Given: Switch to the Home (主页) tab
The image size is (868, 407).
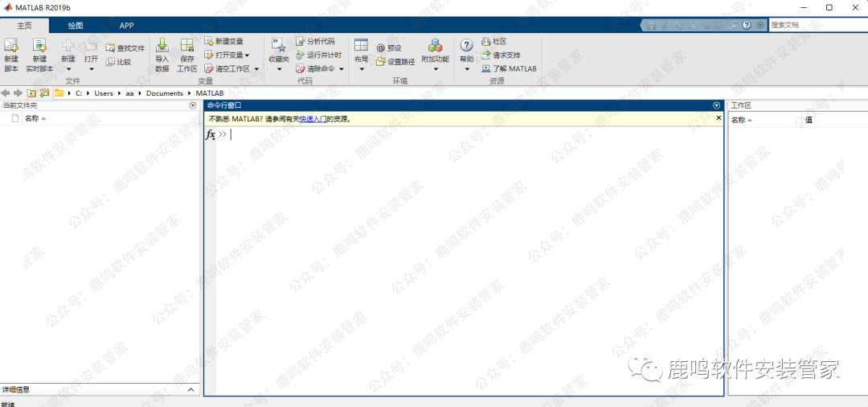Looking at the screenshot, I should click(24, 26).
